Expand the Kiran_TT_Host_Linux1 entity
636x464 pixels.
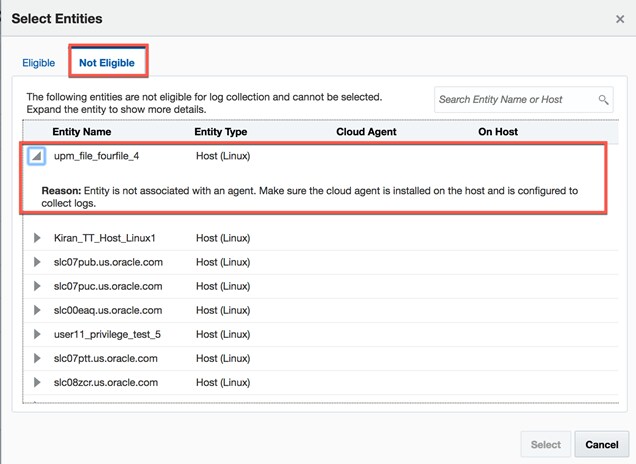pyautogui.click(x=37, y=238)
